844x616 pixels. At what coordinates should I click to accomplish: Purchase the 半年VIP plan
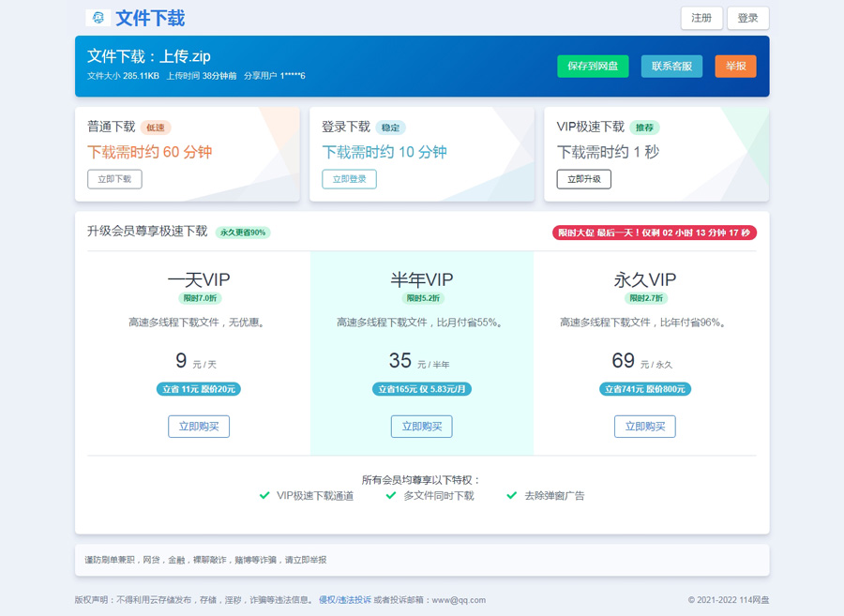pyautogui.click(x=421, y=427)
